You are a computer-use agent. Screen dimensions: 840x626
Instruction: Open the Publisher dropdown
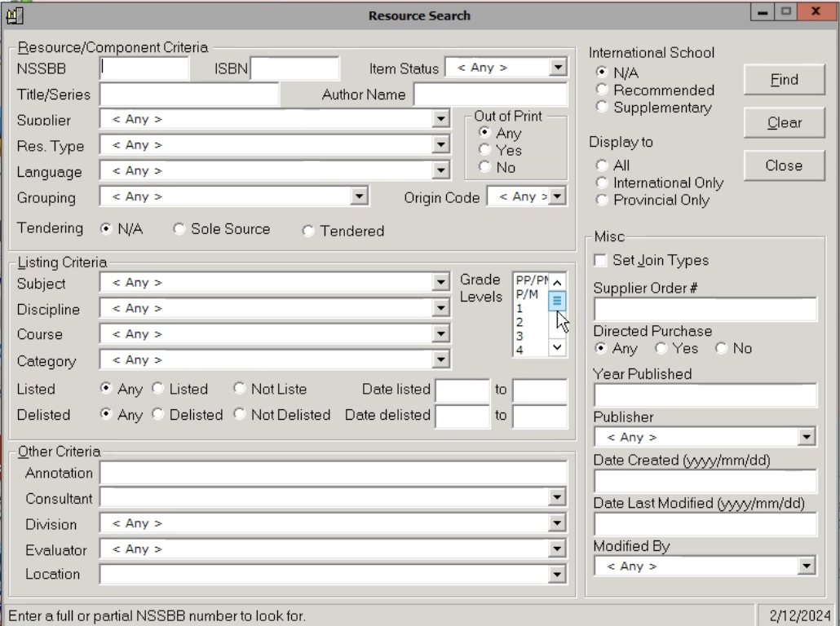pyautogui.click(x=807, y=437)
